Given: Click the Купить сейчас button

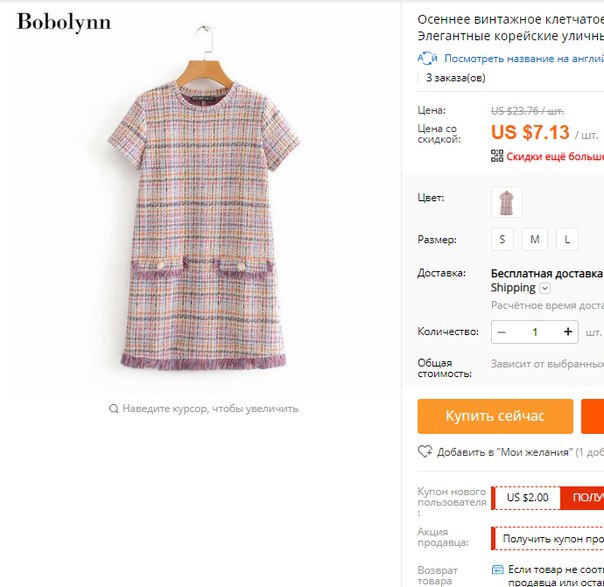Looking at the screenshot, I should pyautogui.click(x=495, y=416).
